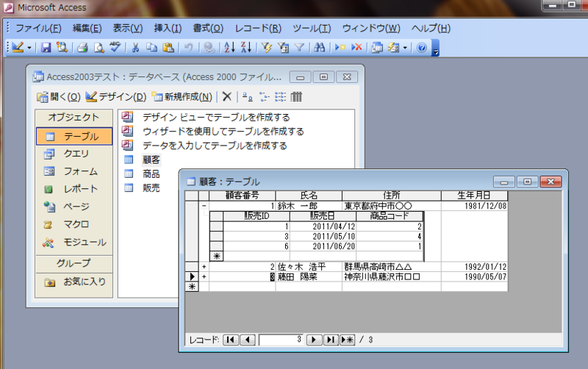Switch to Details view icon

point(296,97)
